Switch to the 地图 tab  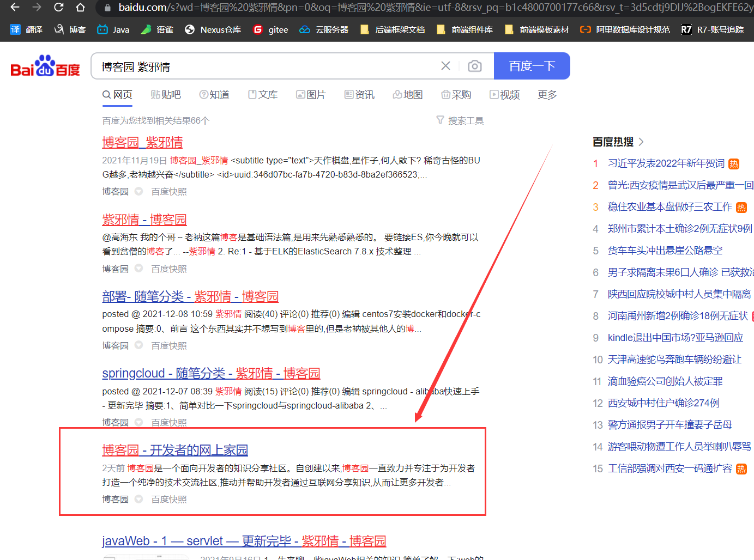pyautogui.click(x=408, y=95)
